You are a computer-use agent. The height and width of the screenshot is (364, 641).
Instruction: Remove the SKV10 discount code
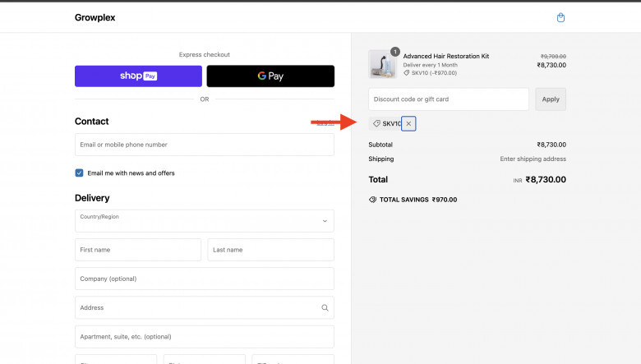(x=408, y=124)
